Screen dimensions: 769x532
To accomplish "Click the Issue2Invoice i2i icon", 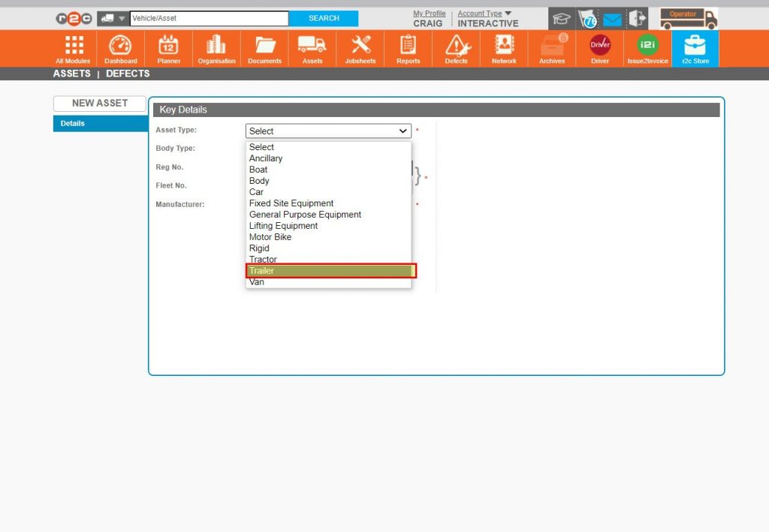I will coord(647,47).
